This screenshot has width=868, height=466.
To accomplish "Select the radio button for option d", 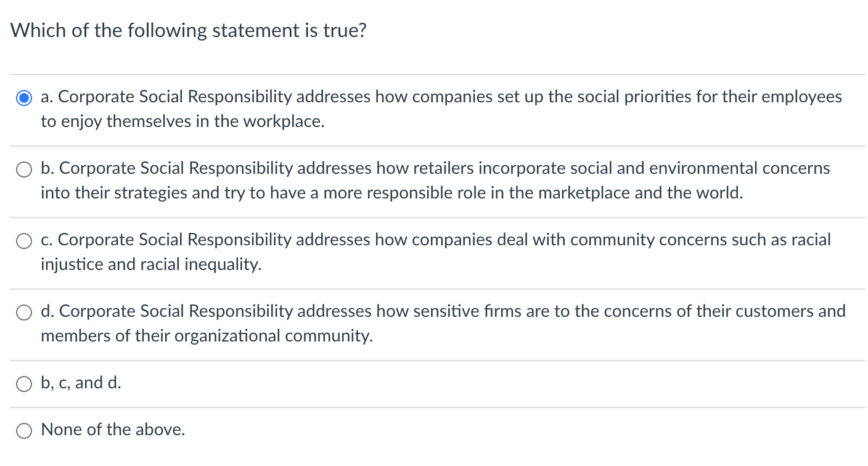I will tap(23, 312).
